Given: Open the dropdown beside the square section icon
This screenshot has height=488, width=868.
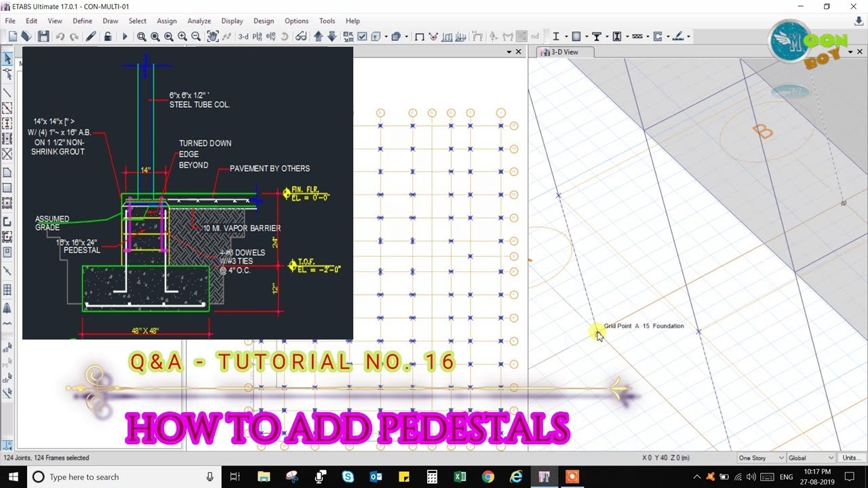Looking at the screenshot, I should (586, 37).
